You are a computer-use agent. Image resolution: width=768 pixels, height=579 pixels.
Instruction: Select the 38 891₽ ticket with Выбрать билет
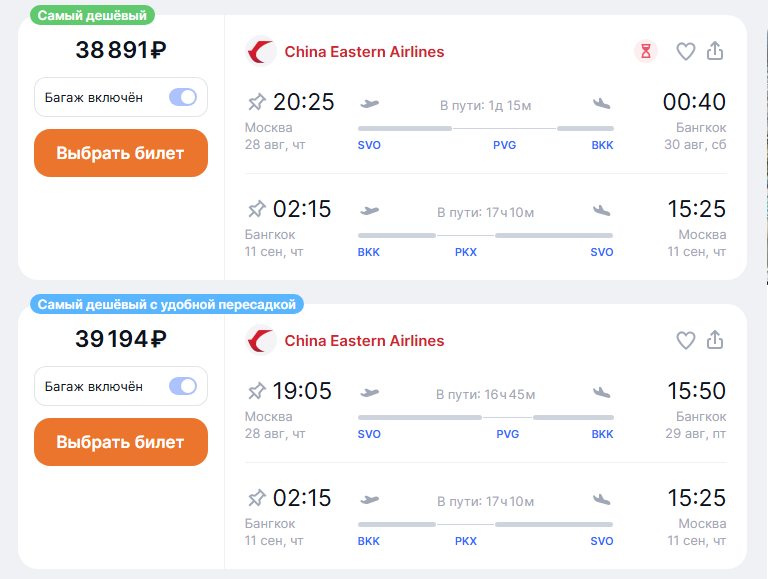pos(121,153)
